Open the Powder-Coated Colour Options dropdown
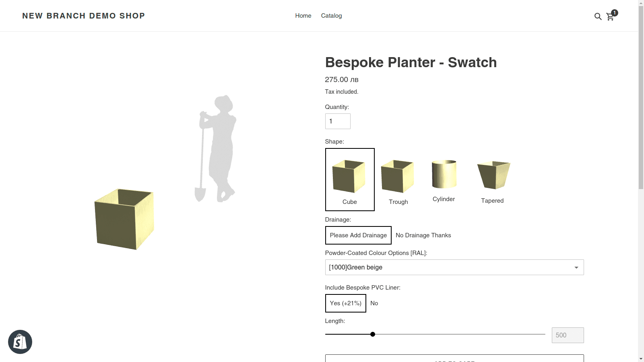Viewport: 644px width, 362px height. click(454, 267)
